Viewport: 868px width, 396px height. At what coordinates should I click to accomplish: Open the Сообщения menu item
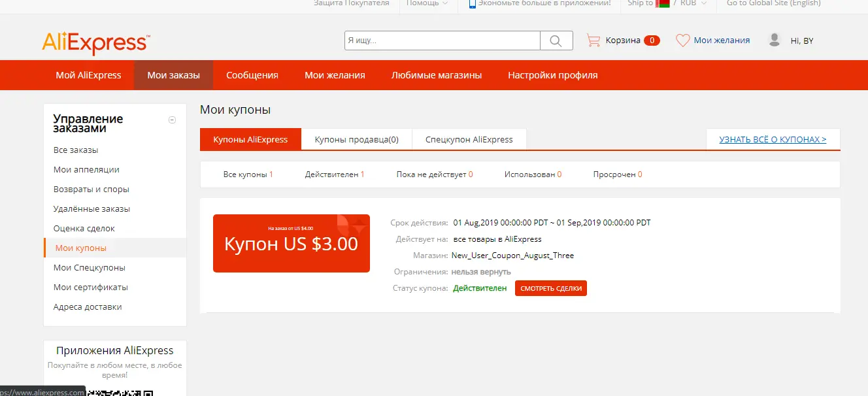(x=252, y=75)
